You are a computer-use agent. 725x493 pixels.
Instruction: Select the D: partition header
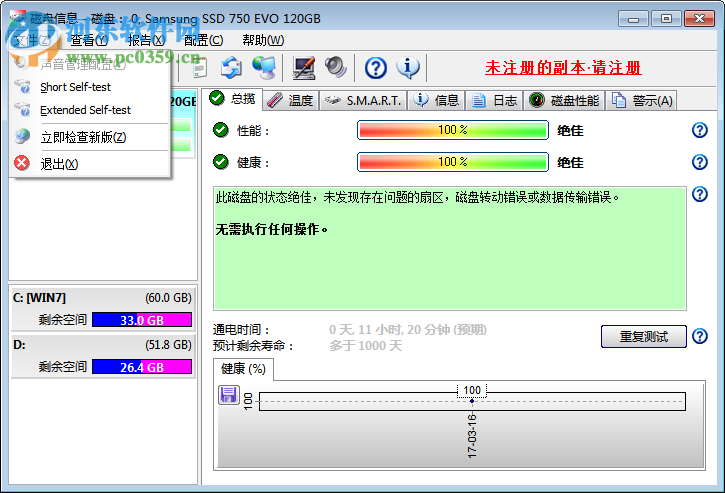tap(102, 345)
